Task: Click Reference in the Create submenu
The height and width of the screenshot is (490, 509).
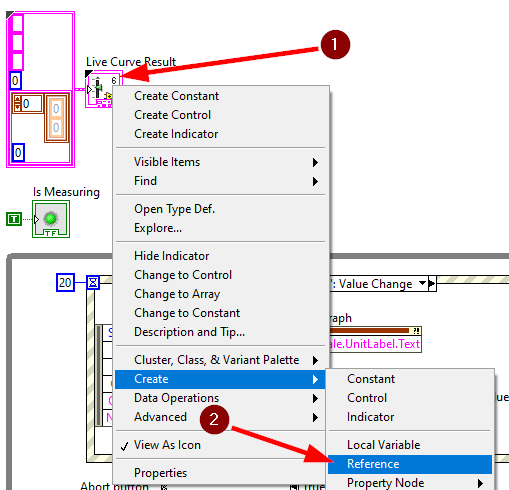Action: click(410, 464)
